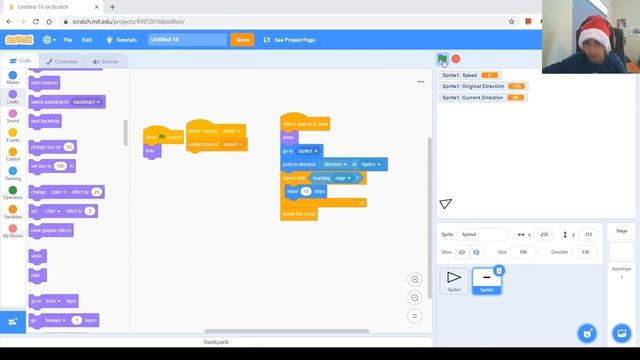The width and height of the screenshot is (640, 360).
Task: Select the Sprite2 thumbnail
Action: [487, 281]
